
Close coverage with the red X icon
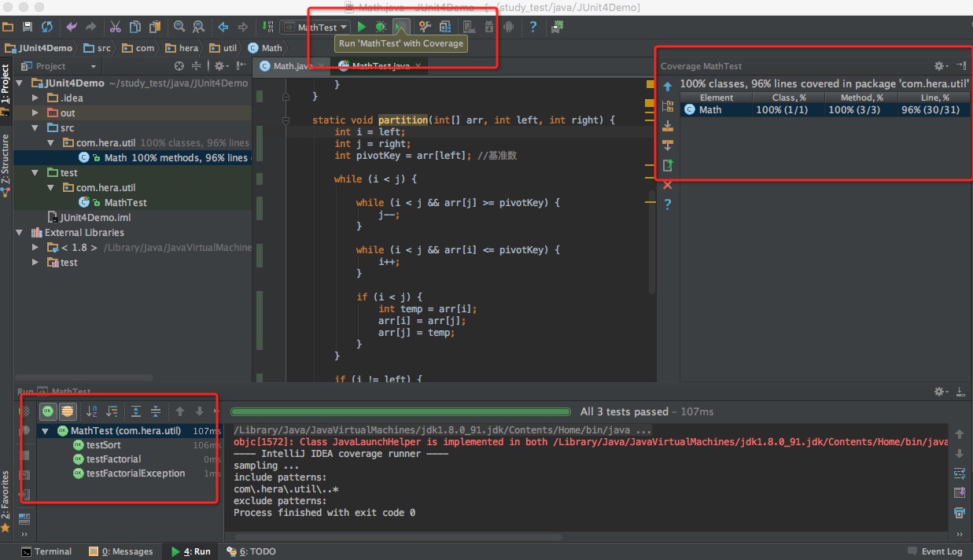[668, 185]
